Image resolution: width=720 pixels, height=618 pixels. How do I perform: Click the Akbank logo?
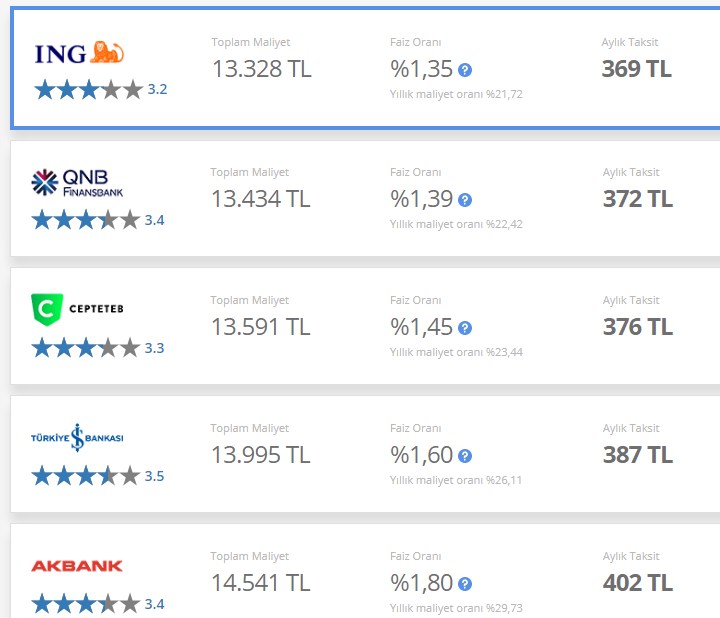(x=77, y=566)
